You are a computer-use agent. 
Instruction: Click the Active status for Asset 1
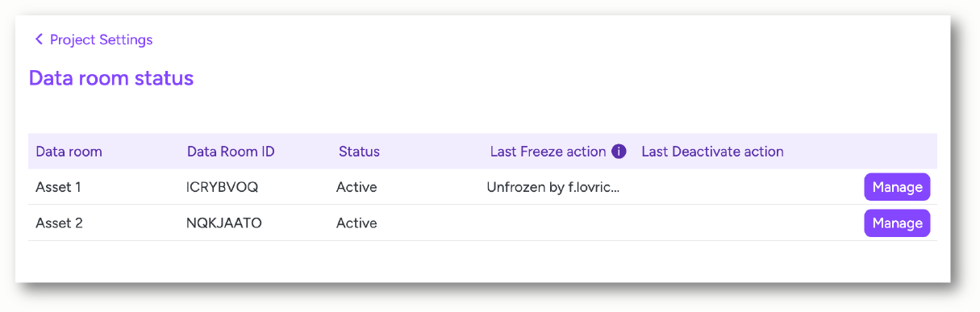click(357, 187)
